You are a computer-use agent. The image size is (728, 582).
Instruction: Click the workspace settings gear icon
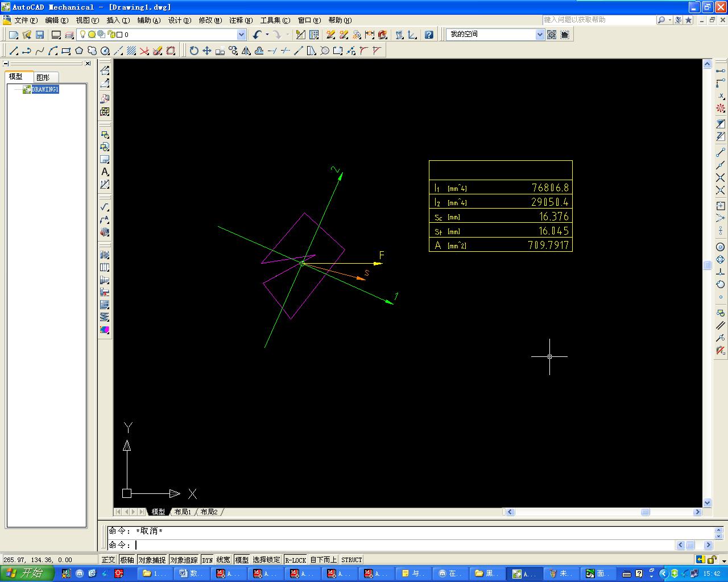point(552,35)
